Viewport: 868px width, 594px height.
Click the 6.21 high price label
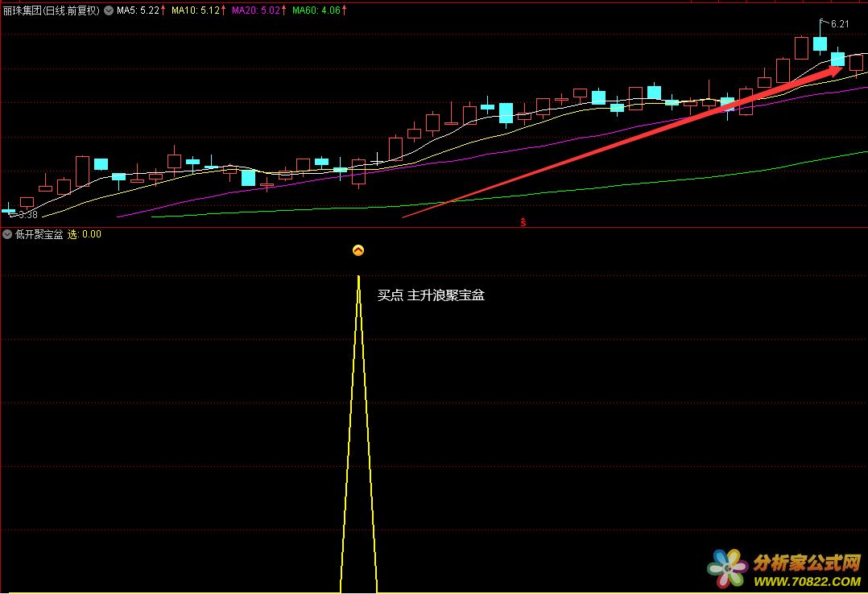point(840,24)
